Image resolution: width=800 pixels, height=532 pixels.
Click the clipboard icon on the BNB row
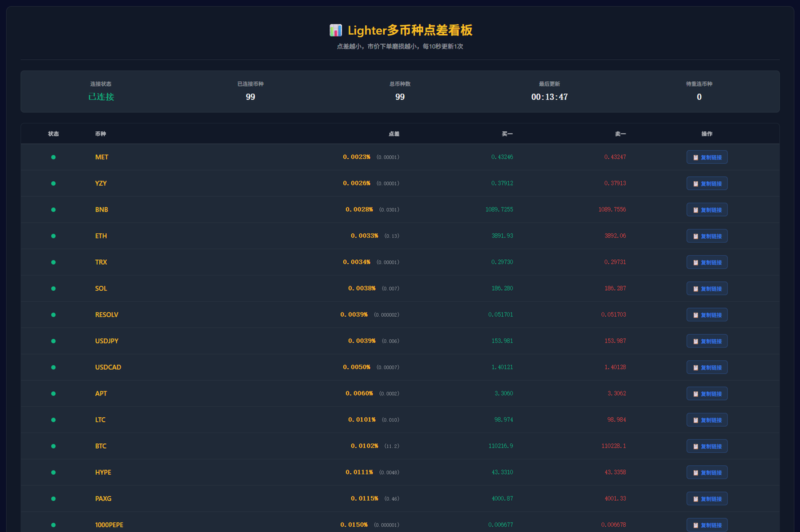[x=696, y=209]
